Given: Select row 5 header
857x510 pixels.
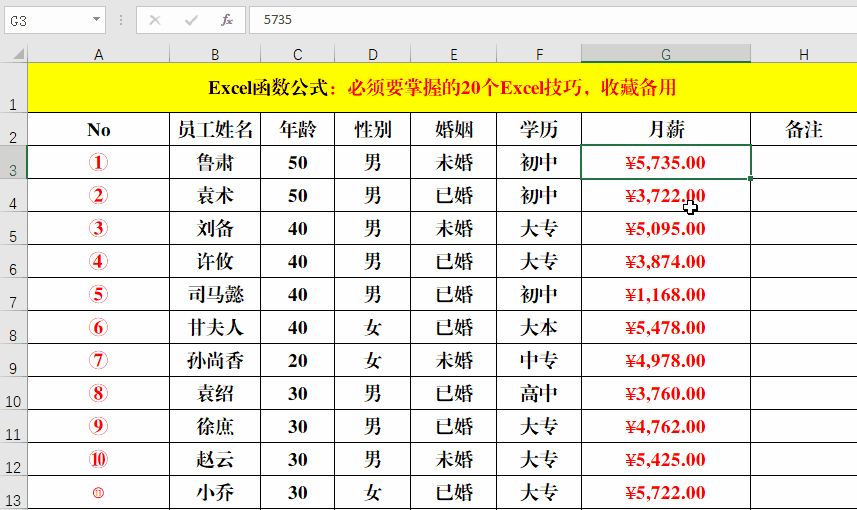Looking at the screenshot, I should coord(13,228).
